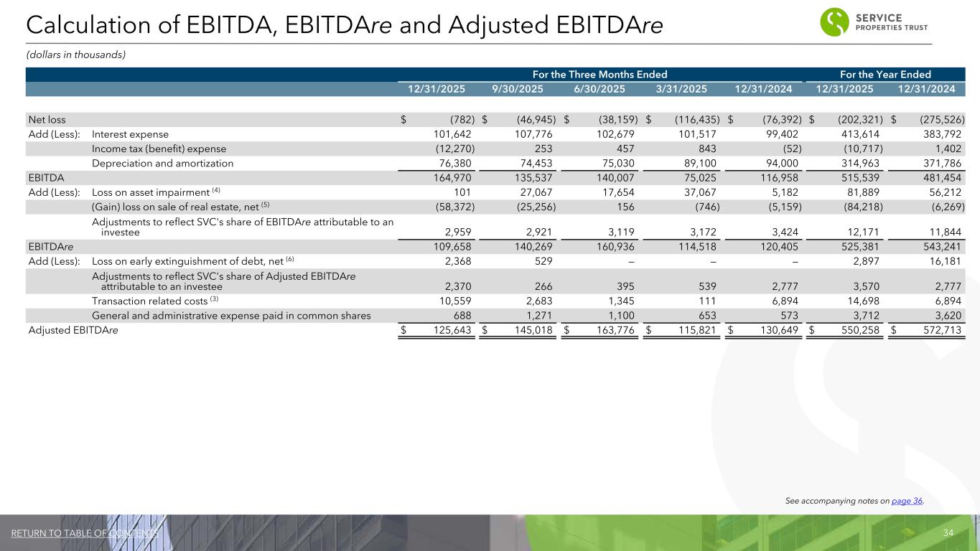Click Adjusted EBITDAre value 550,258

(x=861, y=331)
